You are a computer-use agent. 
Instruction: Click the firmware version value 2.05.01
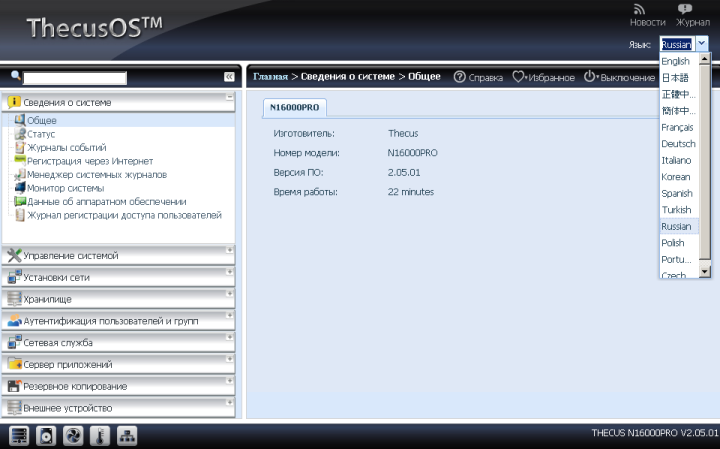tap(404, 173)
